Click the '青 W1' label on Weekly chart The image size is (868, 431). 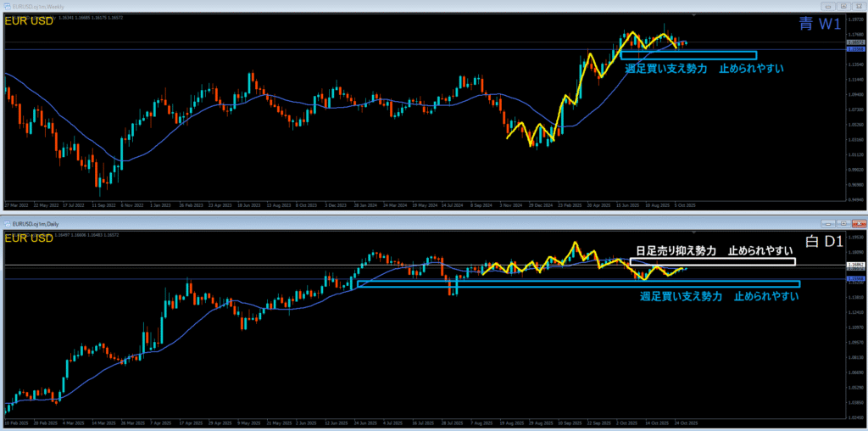pyautogui.click(x=819, y=25)
